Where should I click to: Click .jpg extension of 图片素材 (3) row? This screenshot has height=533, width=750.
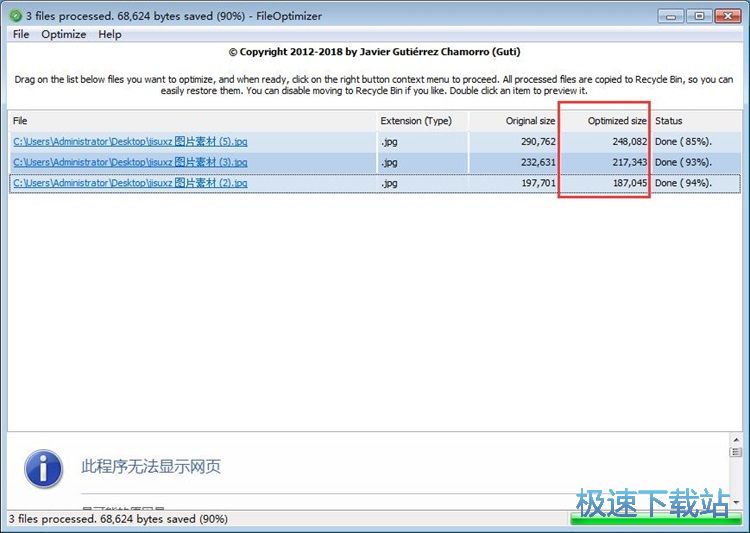389,163
